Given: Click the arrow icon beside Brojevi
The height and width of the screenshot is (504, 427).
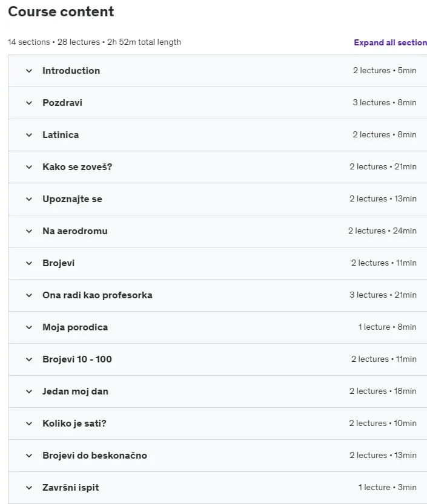Looking at the screenshot, I should (29, 263).
